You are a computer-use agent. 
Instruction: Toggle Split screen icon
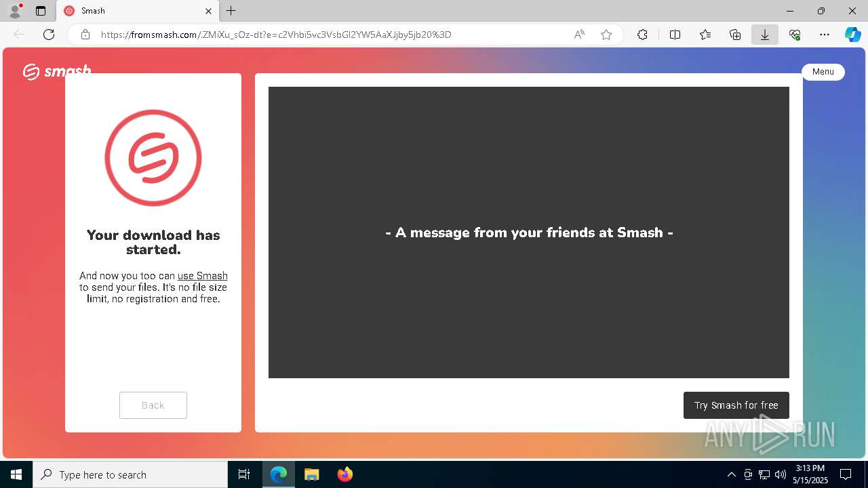click(x=675, y=35)
